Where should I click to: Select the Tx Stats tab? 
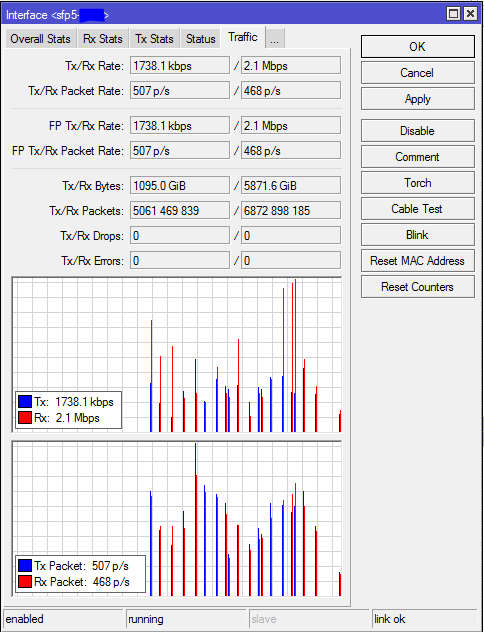pos(154,39)
